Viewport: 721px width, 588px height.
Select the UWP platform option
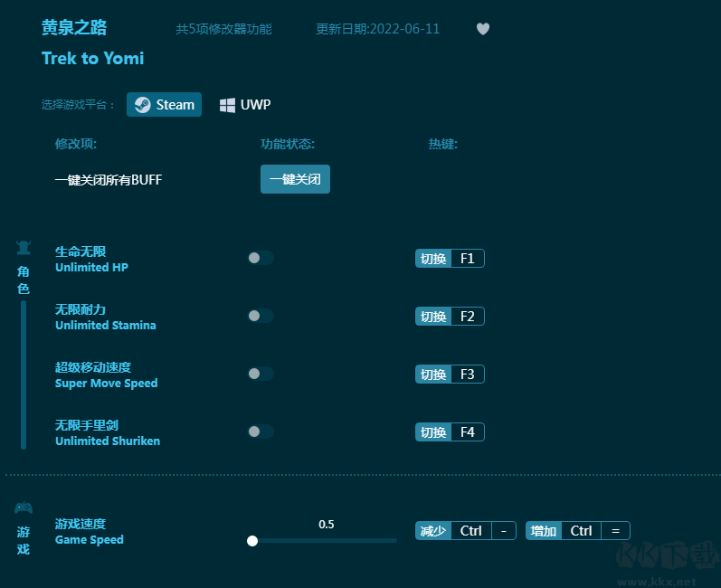point(245,105)
